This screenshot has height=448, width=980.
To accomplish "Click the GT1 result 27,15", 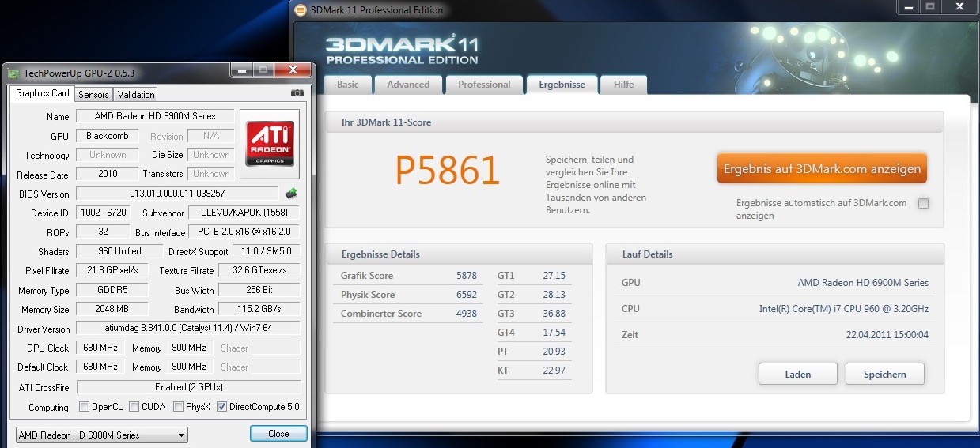I will tap(554, 276).
